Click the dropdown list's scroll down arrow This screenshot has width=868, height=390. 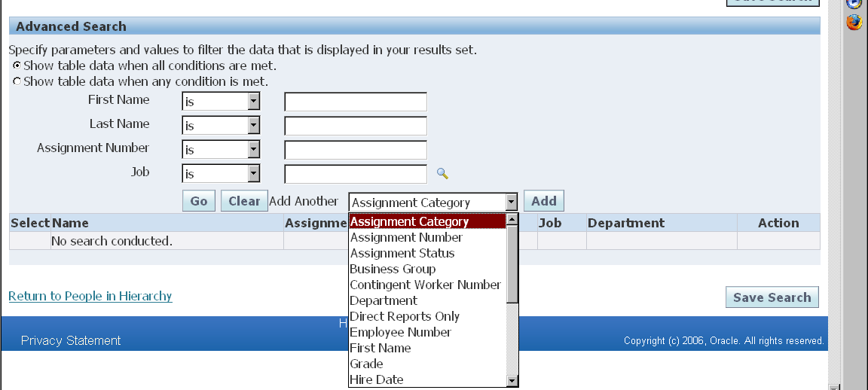[512, 381]
